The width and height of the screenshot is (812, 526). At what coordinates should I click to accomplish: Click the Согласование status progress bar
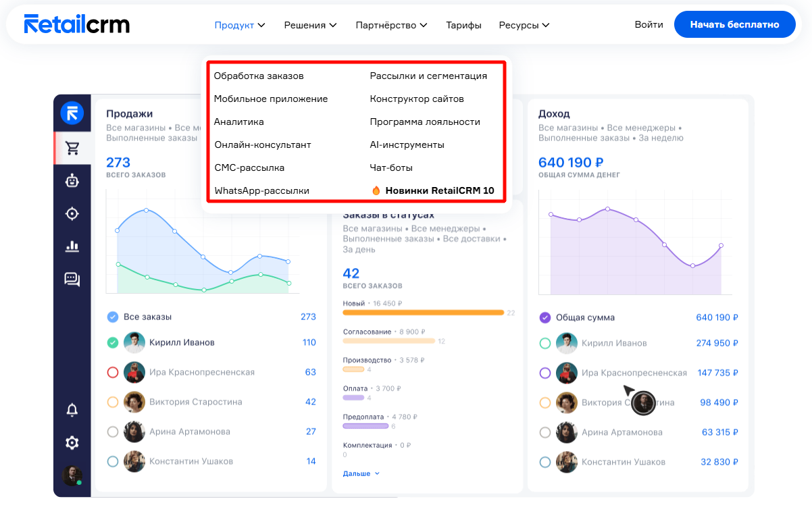click(389, 341)
